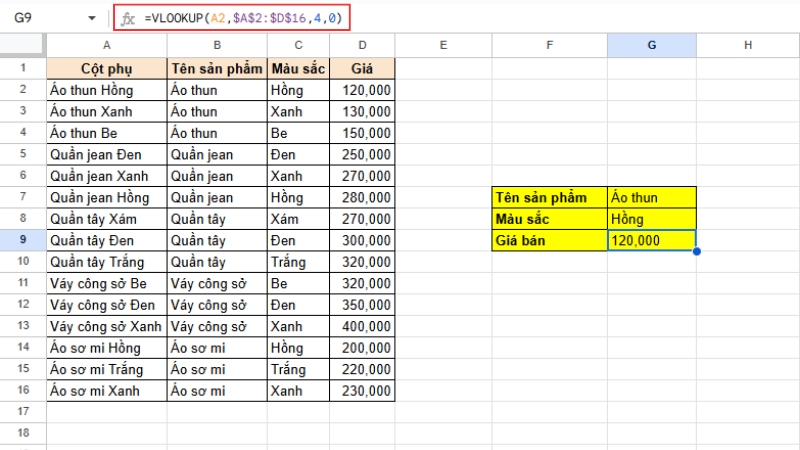
Task: Select row 16 header
Action: point(23,391)
